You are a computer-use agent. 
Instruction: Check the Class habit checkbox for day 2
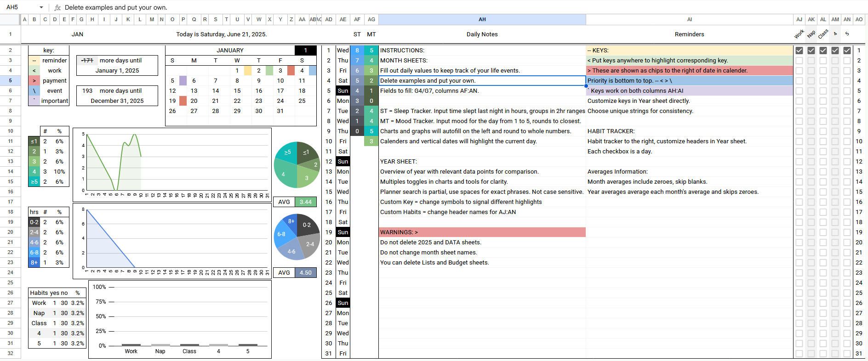tap(823, 61)
